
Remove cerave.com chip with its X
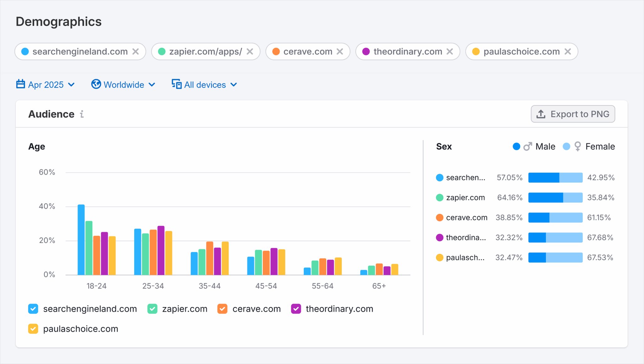click(x=340, y=52)
